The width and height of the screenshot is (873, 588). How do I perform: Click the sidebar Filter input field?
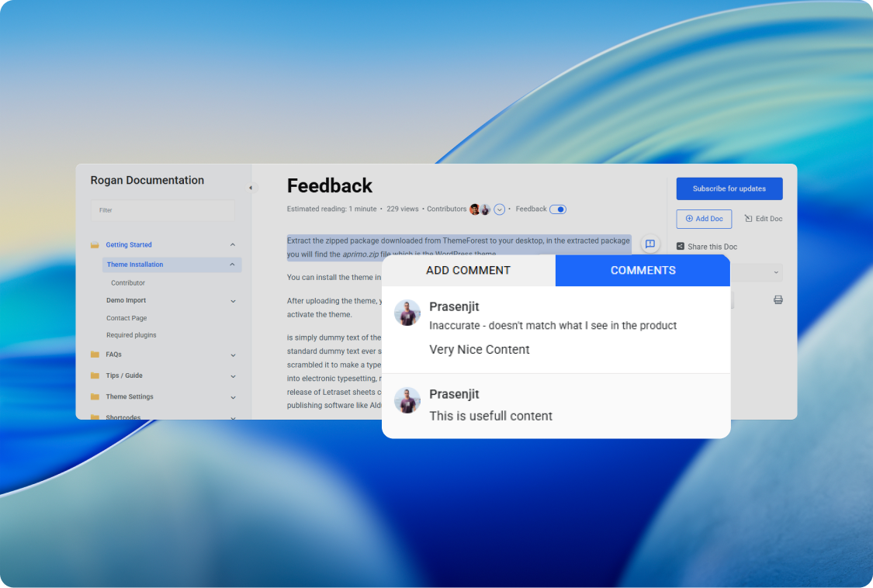click(x=162, y=210)
